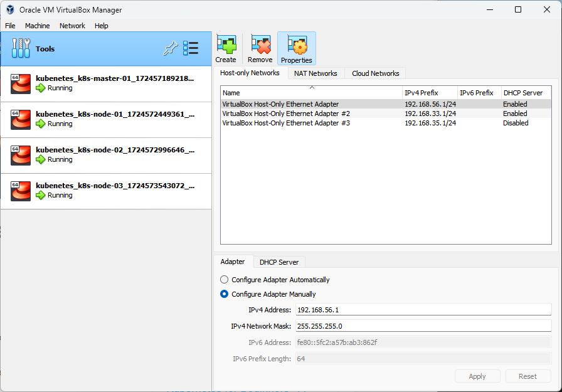Select the k8s-node-03 VM icon
The image size is (562, 392).
click(21, 191)
